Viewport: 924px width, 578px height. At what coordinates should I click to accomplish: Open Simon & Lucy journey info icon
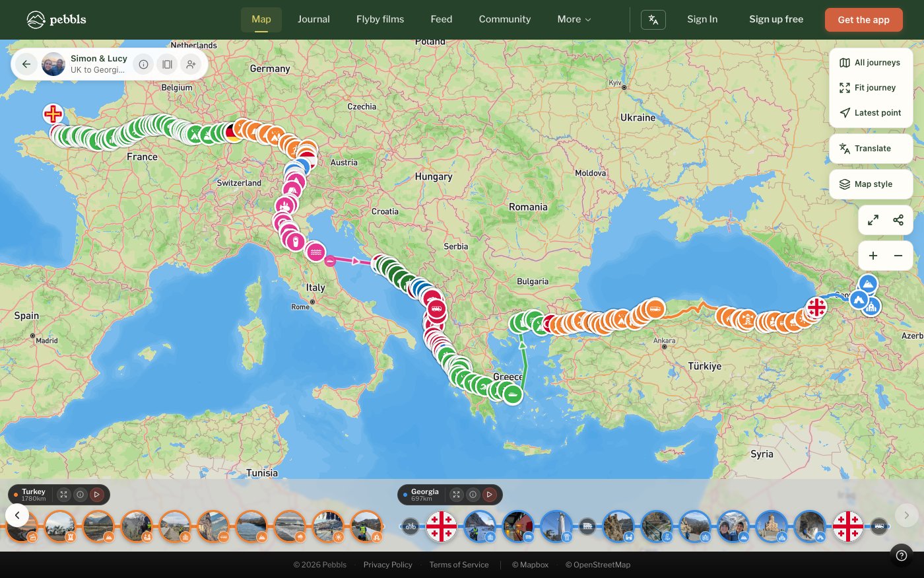(x=143, y=64)
